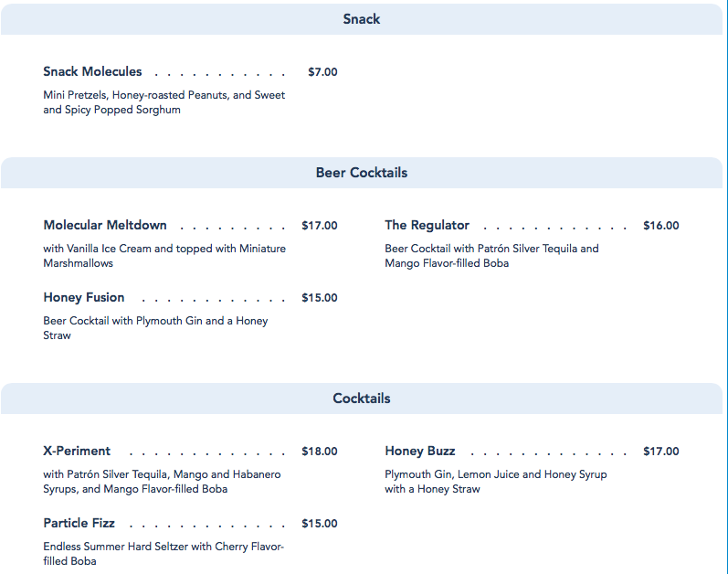Viewport: 728px width, 574px height.
Task: Click the Honey Buzz $17.00 price
Action: [x=661, y=452]
